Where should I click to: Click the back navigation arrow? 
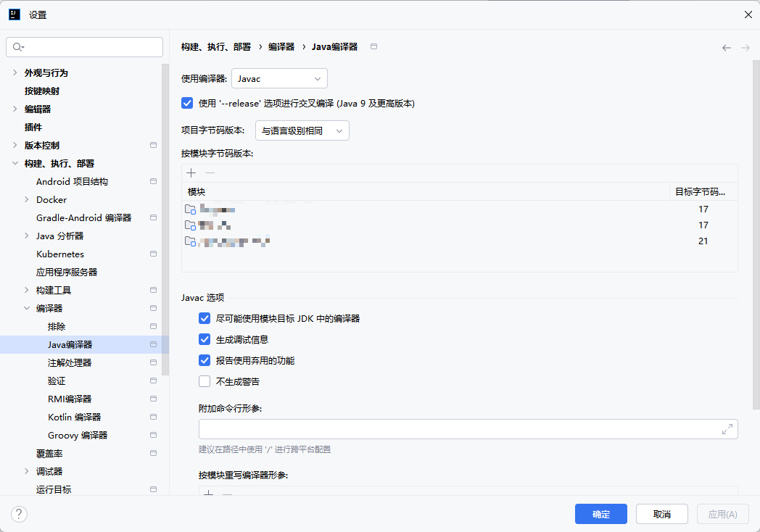coord(726,46)
